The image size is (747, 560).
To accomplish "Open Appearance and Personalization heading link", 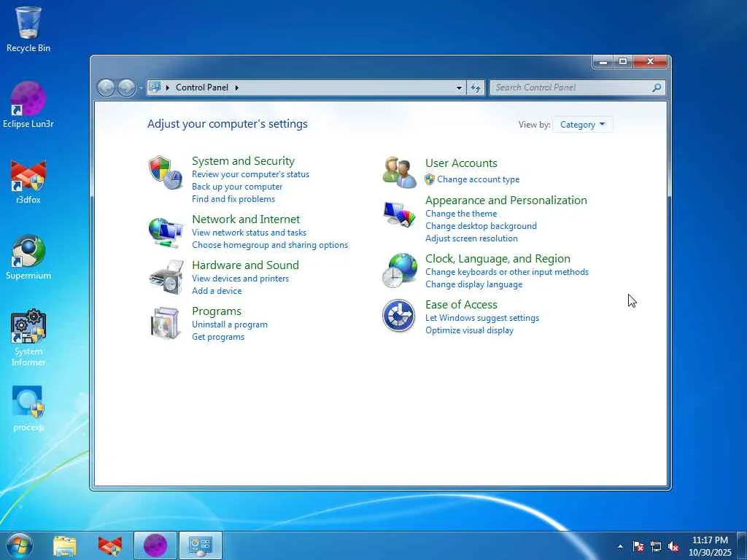I will (506, 200).
